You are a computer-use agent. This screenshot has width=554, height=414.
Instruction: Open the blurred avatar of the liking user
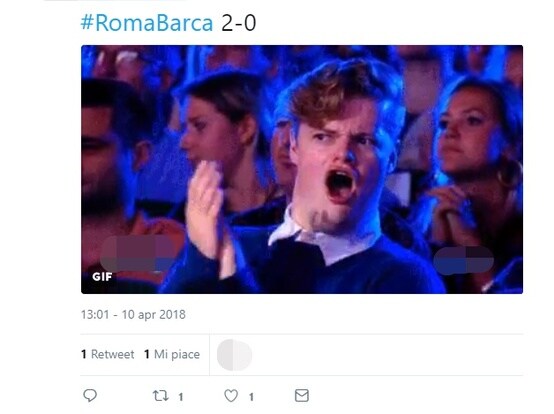pyautogui.click(x=234, y=355)
